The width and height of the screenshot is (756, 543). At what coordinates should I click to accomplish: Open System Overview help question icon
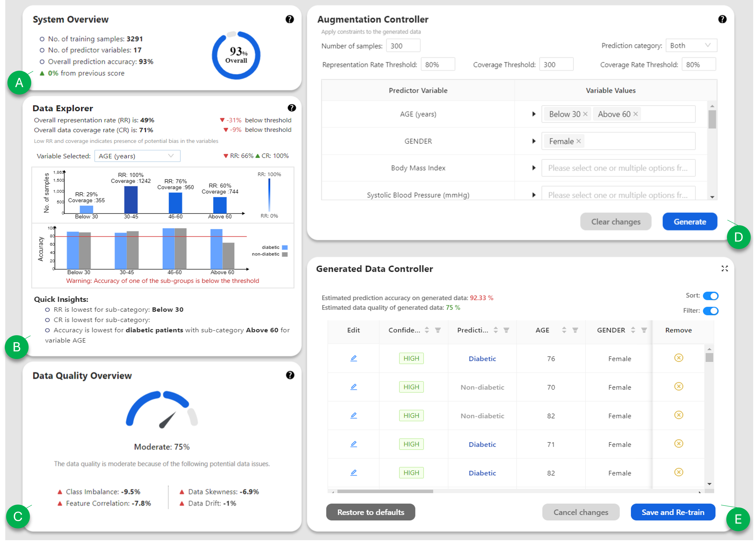(290, 19)
